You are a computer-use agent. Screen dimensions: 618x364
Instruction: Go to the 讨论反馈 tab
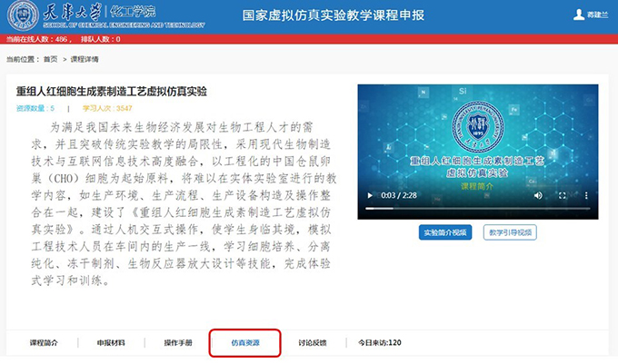click(312, 343)
